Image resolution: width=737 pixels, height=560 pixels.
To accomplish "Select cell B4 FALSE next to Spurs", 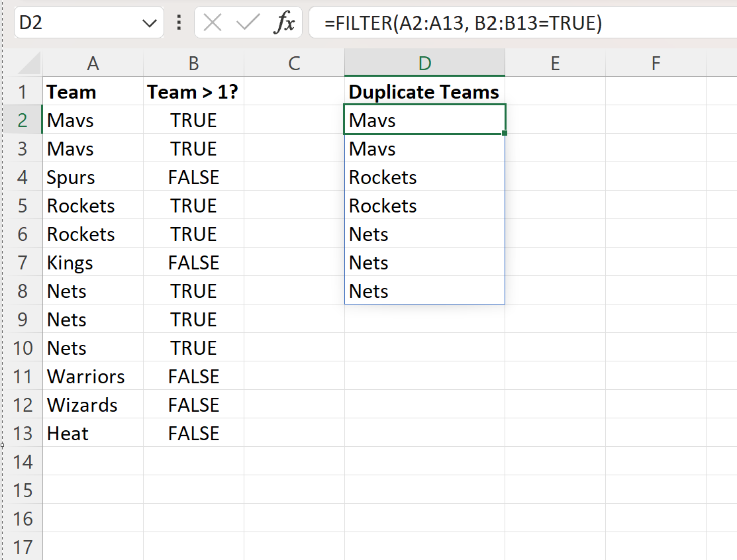I will pyautogui.click(x=193, y=177).
